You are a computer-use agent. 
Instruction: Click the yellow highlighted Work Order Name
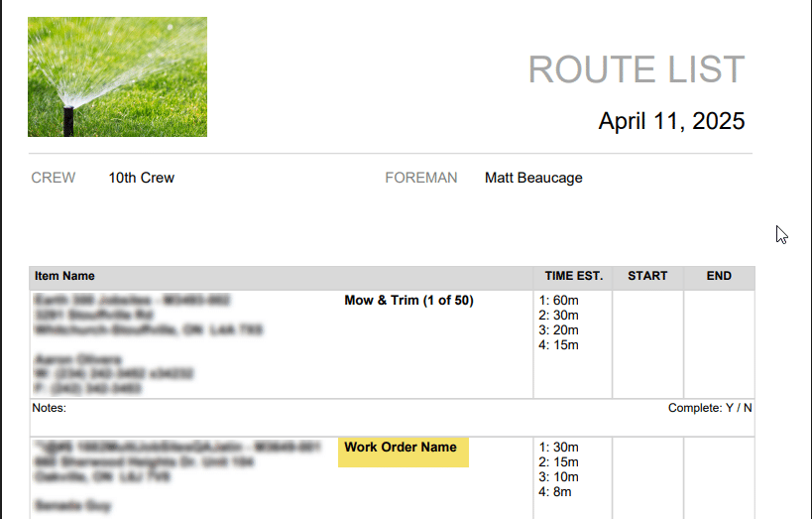(404, 453)
